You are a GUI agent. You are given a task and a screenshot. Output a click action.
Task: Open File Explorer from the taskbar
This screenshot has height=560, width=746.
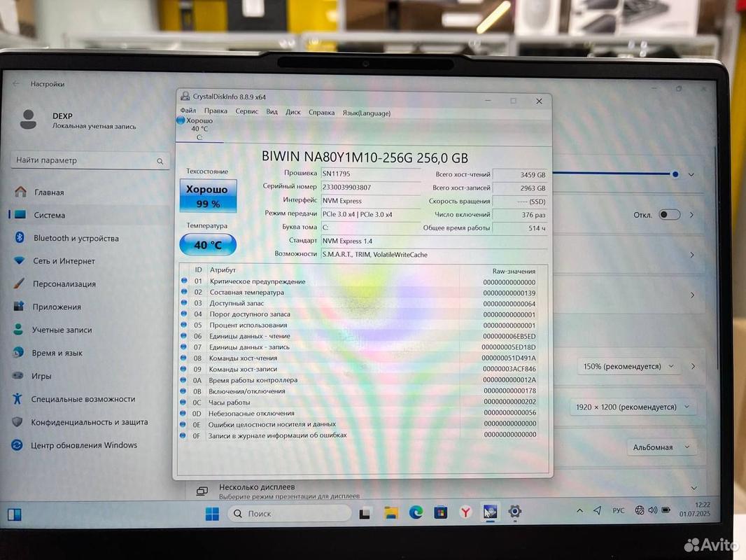(x=391, y=513)
